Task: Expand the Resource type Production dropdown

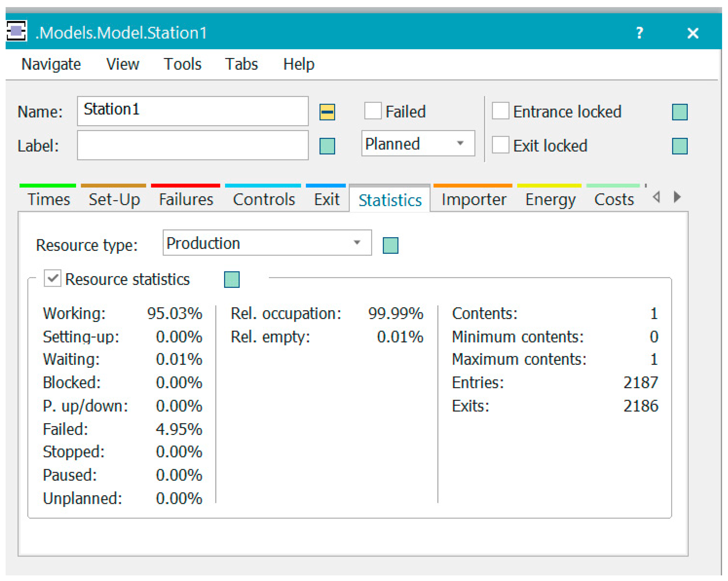Action: tap(267, 243)
